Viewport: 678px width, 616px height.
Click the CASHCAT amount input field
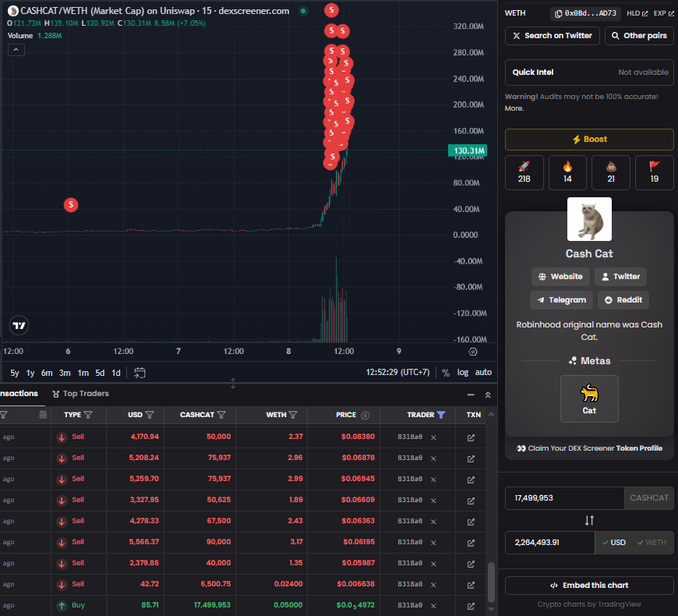565,498
